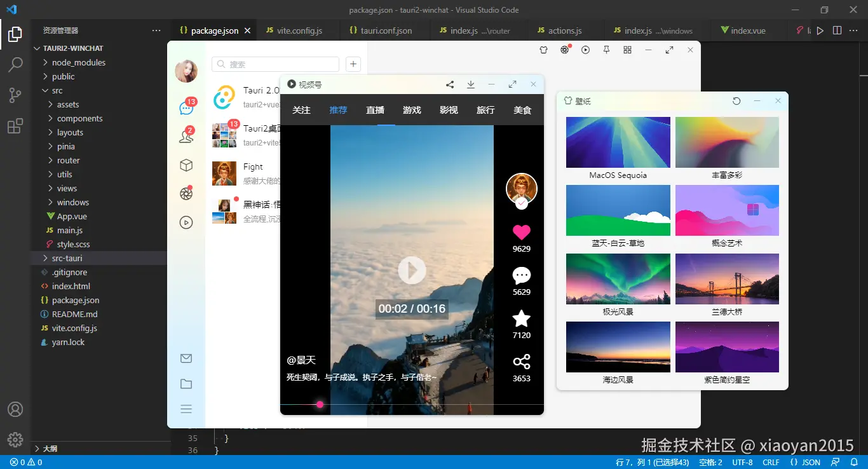Image resolution: width=868 pixels, height=469 pixels.
Task: Open the mail envelope icon in chat sidebar
Action: pyautogui.click(x=186, y=358)
